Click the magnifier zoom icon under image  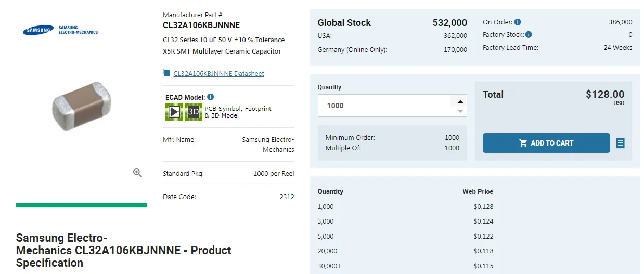[x=137, y=173]
